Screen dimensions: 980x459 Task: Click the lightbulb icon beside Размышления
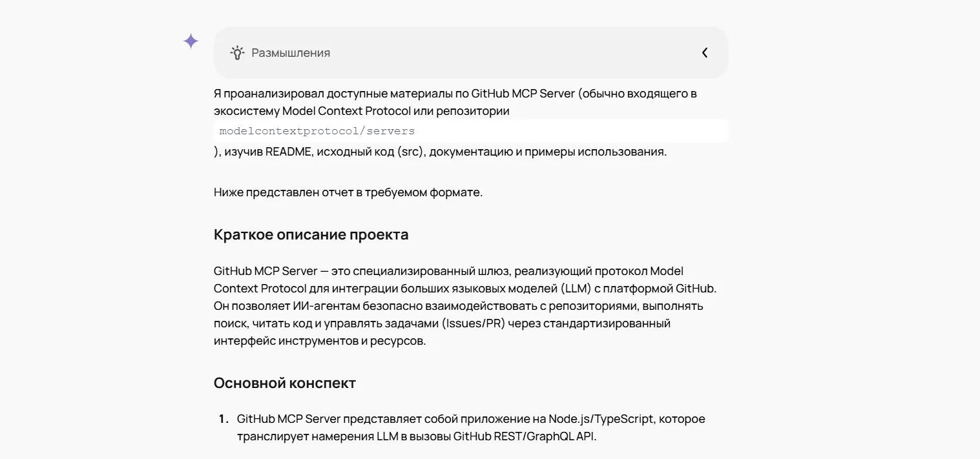[237, 53]
